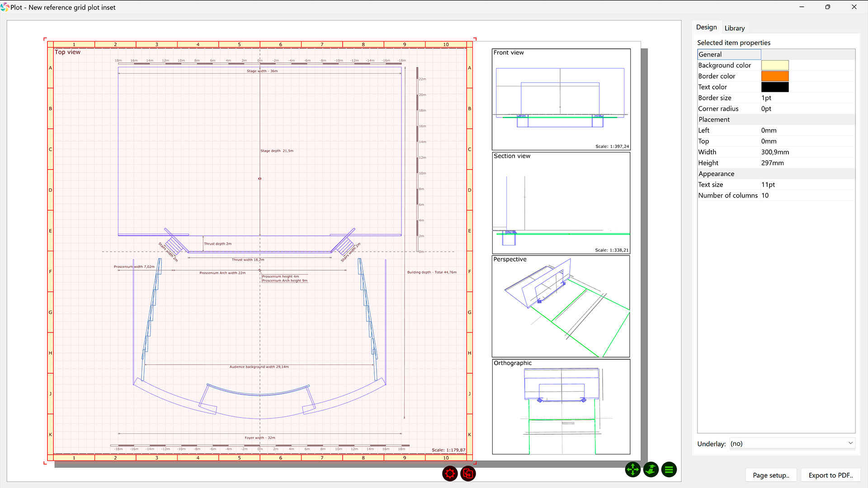Open the green hamburger menu icon
The height and width of the screenshot is (488, 868).
coord(669,470)
